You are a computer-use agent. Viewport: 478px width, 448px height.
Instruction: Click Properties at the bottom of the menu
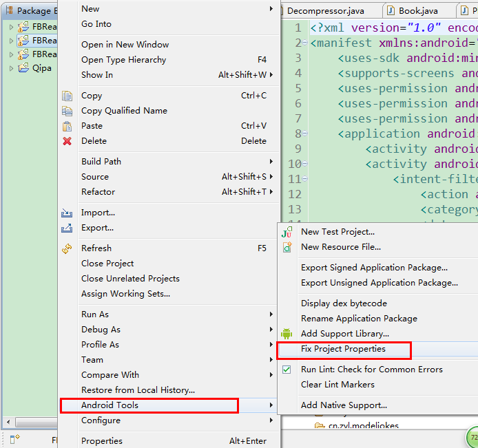(102, 441)
